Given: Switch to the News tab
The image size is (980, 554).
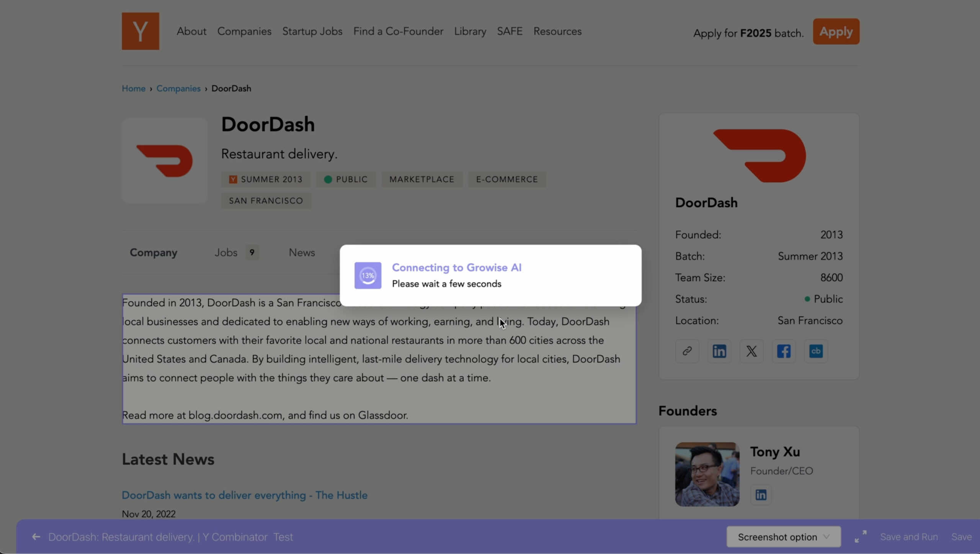Looking at the screenshot, I should [x=302, y=252].
